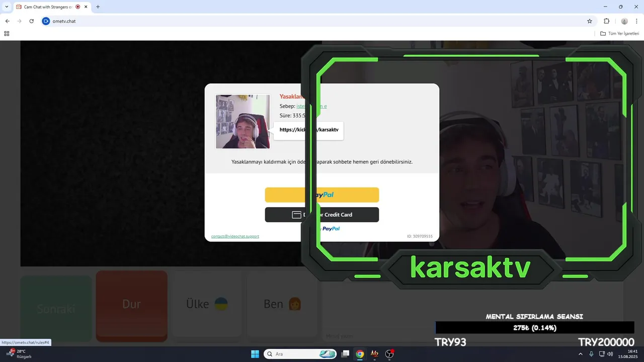
Task: Choose Debit or Credit Card payment
Action: (322, 215)
